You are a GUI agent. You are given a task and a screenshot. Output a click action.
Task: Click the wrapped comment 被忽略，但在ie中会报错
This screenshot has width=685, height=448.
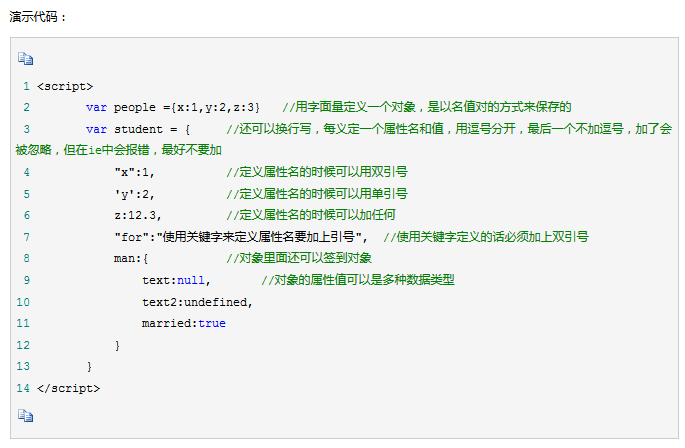pyautogui.click(x=118, y=150)
